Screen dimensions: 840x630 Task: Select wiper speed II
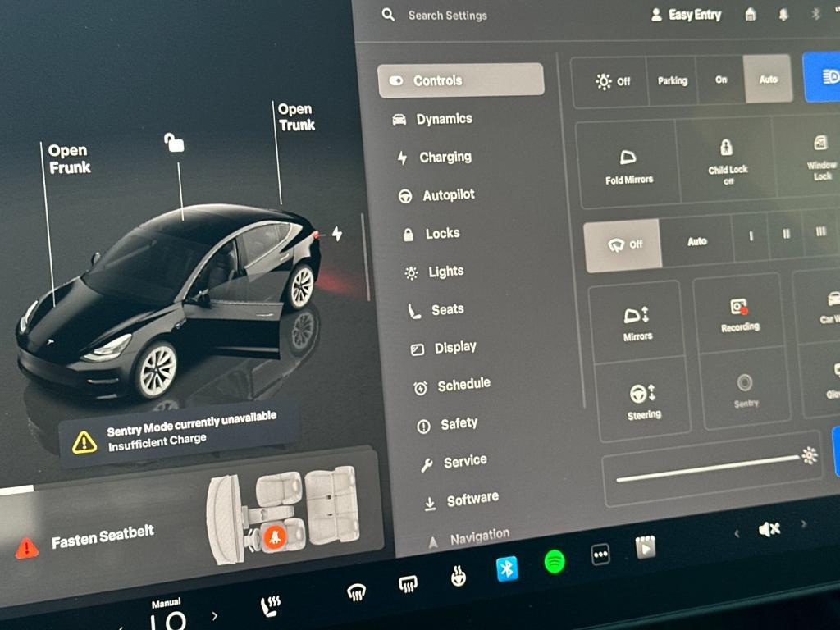click(786, 234)
